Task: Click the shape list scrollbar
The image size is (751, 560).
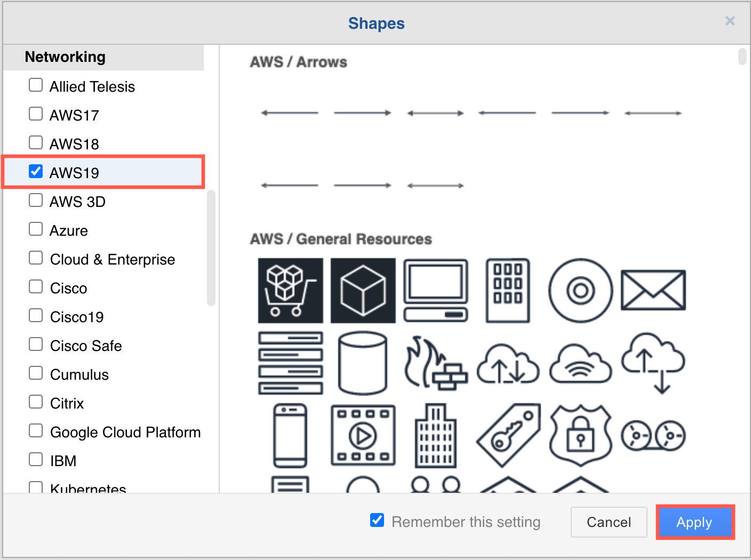Action: coord(211,248)
